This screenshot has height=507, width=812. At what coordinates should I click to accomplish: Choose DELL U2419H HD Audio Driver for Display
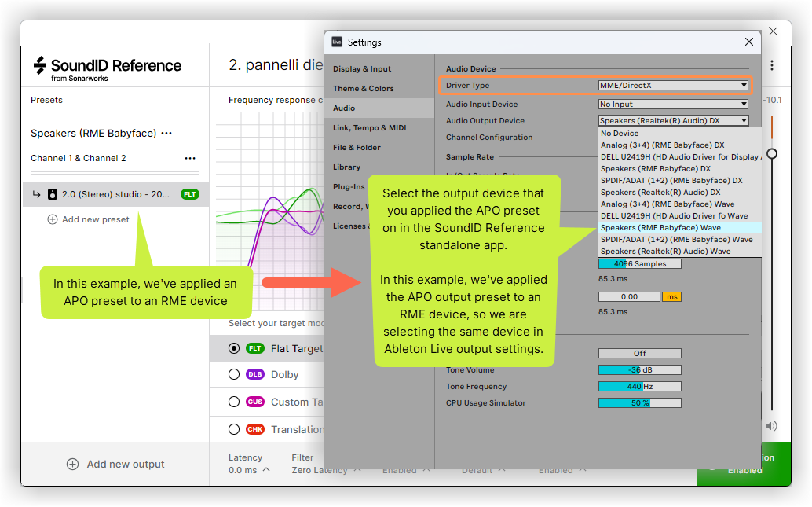tap(680, 157)
